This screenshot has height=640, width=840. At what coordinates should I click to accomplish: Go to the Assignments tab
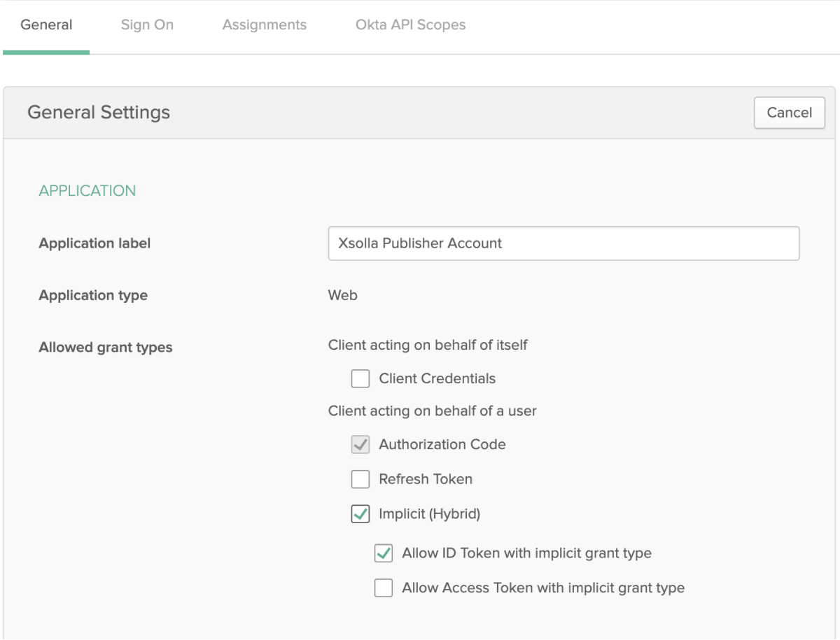[264, 25]
